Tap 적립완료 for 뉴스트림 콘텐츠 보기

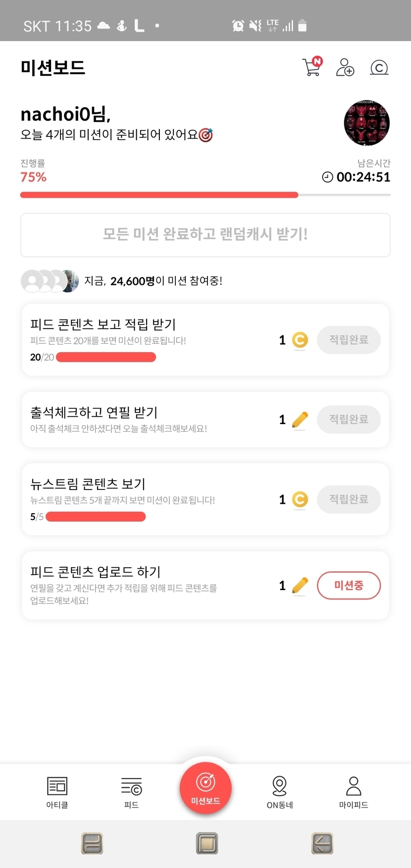click(x=349, y=499)
